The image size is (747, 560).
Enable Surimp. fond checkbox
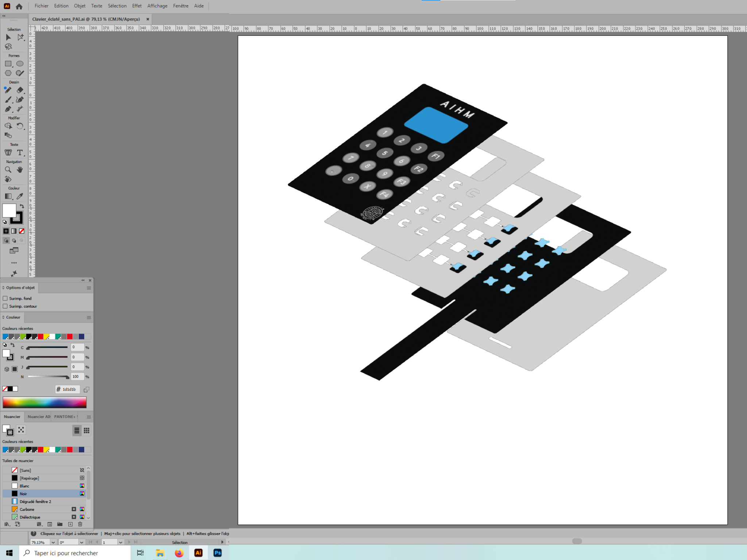tap(5, 298)
